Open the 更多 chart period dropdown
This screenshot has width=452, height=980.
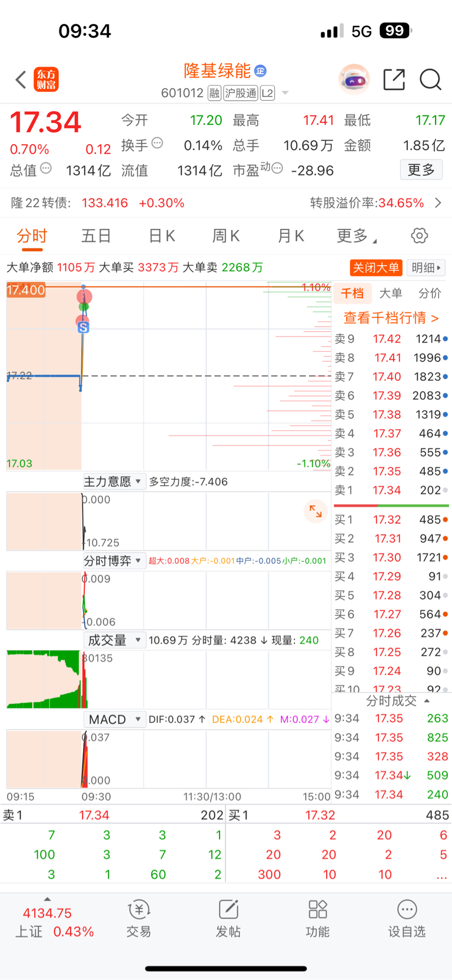pos(357,236)
